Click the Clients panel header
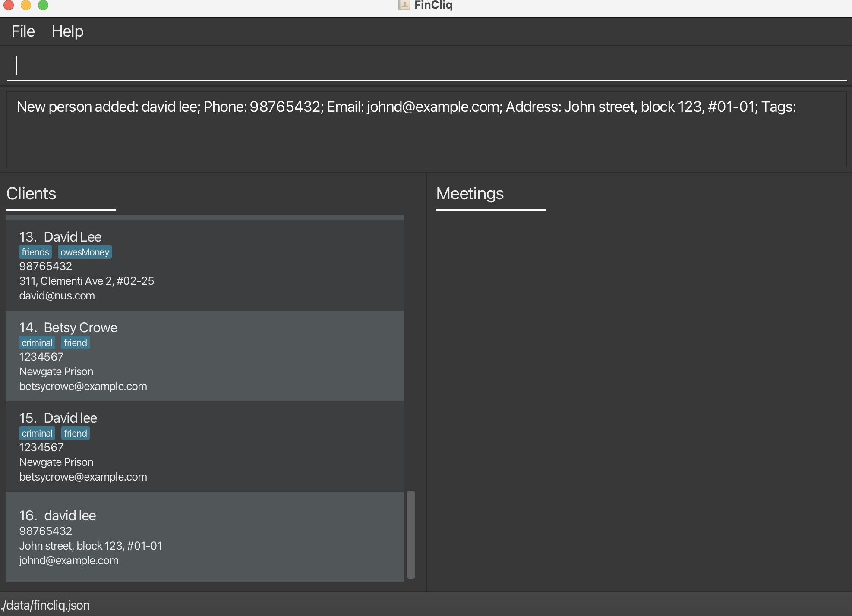852x616 pixels. (32, 194)
